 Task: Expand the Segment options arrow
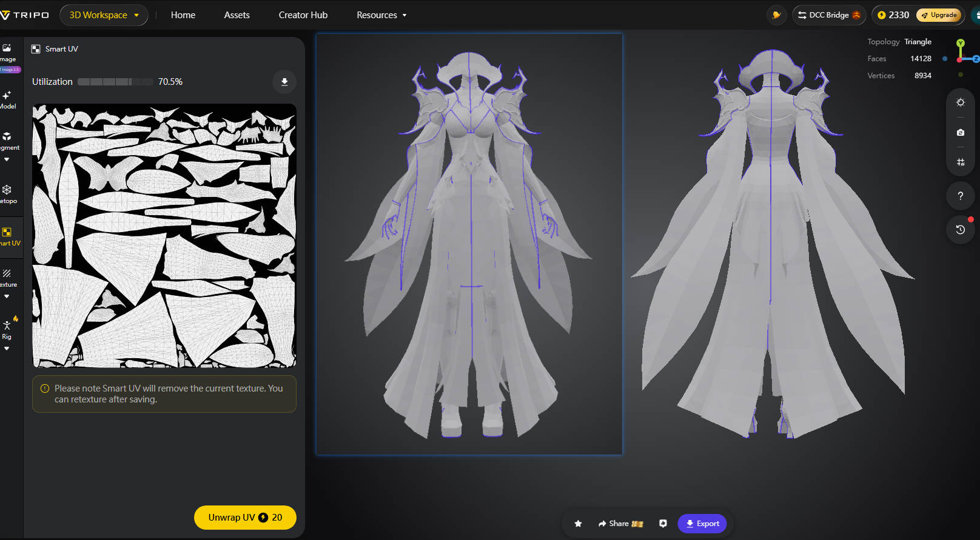point(7,160)
